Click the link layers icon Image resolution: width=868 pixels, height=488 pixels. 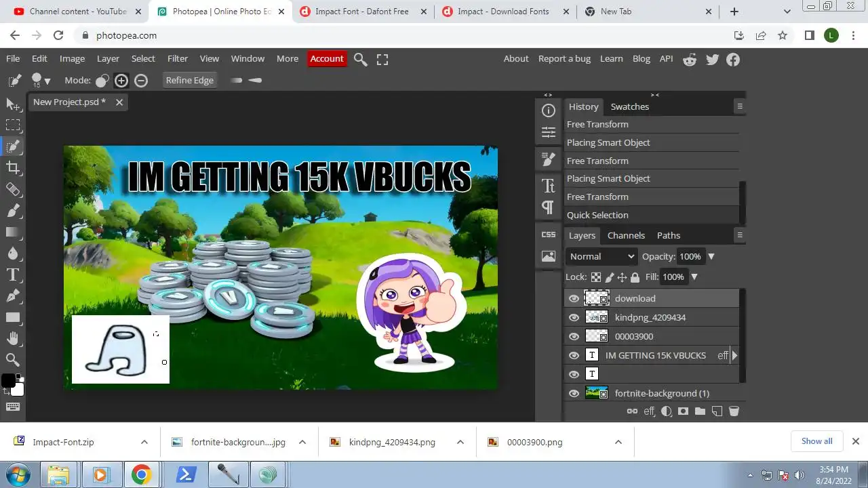[x=632, y=411]
